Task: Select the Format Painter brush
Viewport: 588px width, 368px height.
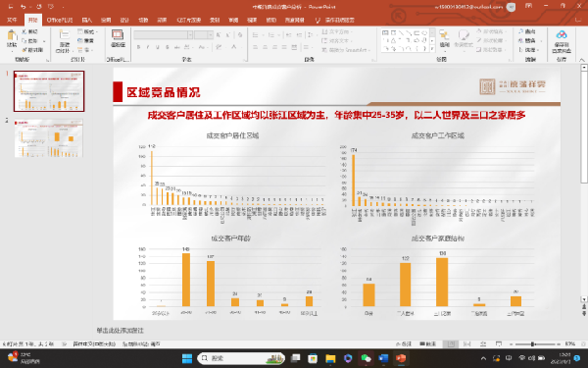Action: point(32,50)
